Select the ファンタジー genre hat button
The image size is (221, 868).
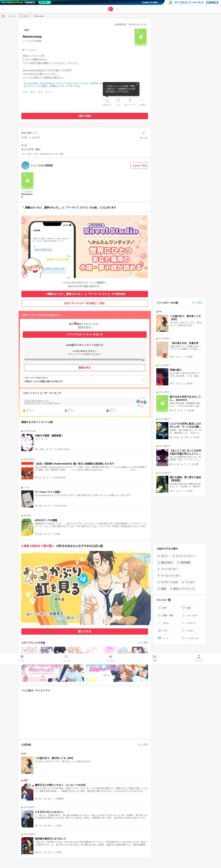coord(191,615)
